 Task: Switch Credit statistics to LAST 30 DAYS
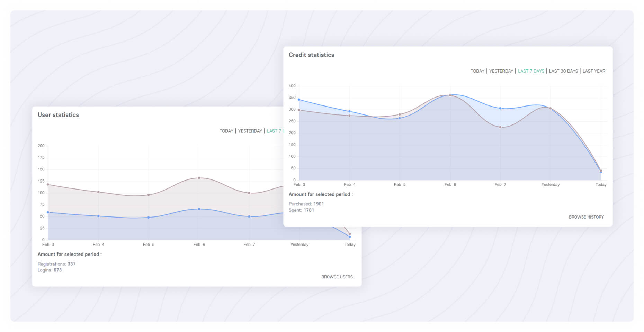tap(563, 71)
